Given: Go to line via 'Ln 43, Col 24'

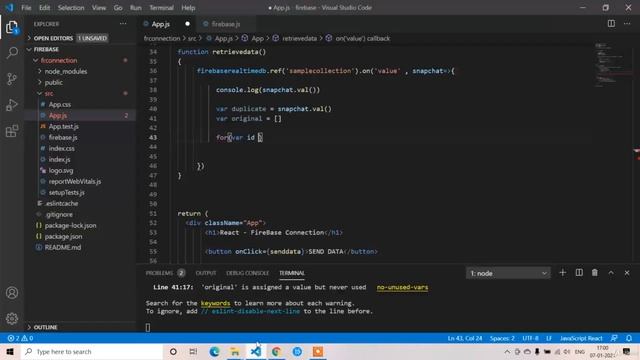Looking at the screenshot, I should [465, 338].
